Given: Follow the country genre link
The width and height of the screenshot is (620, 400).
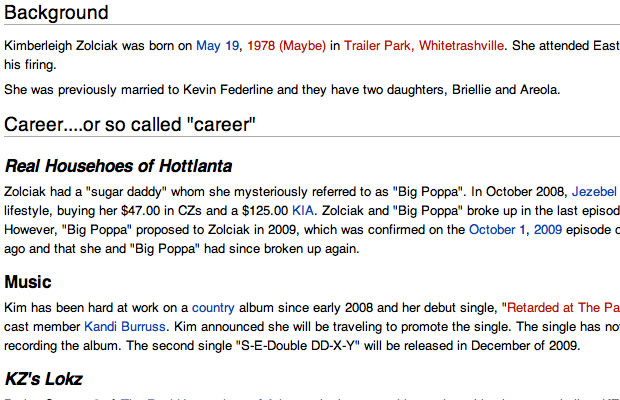Looking at the screenshot, I should pyautogui.click(x=213, y=308).
